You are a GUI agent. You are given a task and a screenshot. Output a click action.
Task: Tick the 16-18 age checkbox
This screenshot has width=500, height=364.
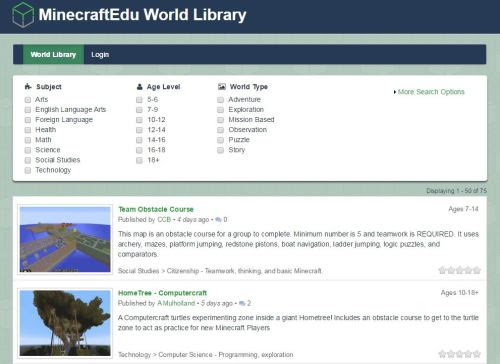pos(139,150)
